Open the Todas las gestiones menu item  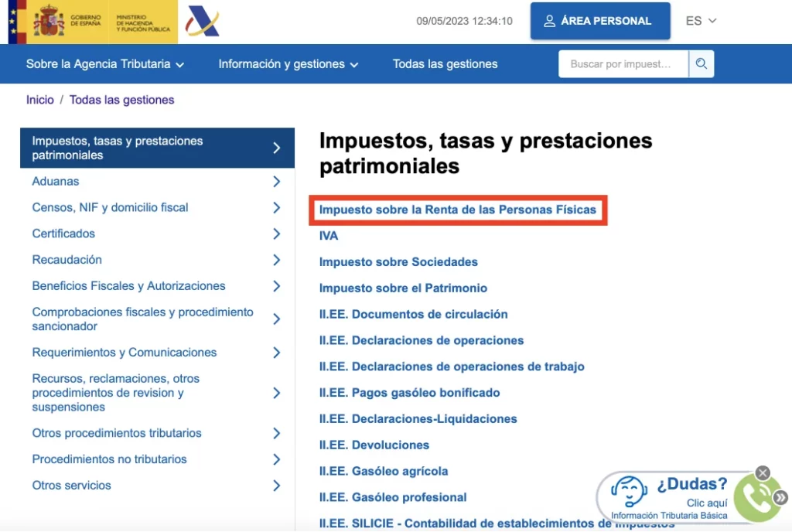tap(445, 64)
